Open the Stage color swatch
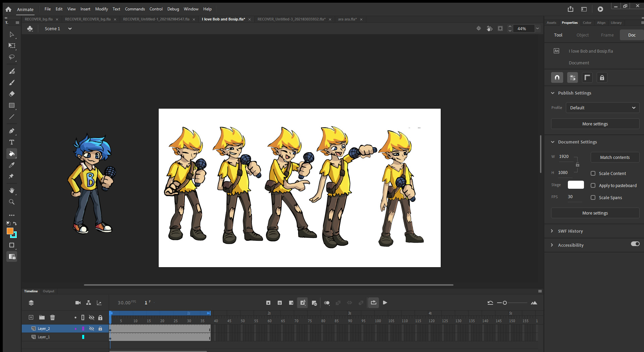Viewport: 644px width, 352px height. (x=576, y=185)
